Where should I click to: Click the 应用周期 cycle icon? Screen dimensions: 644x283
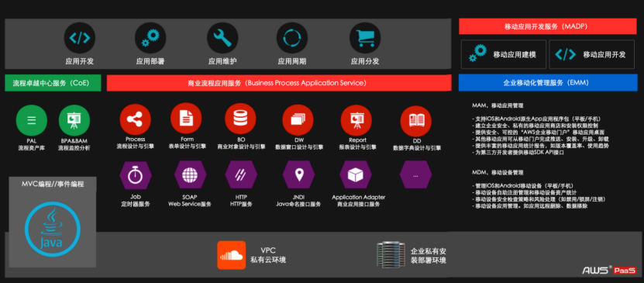(x=292, y=38)
